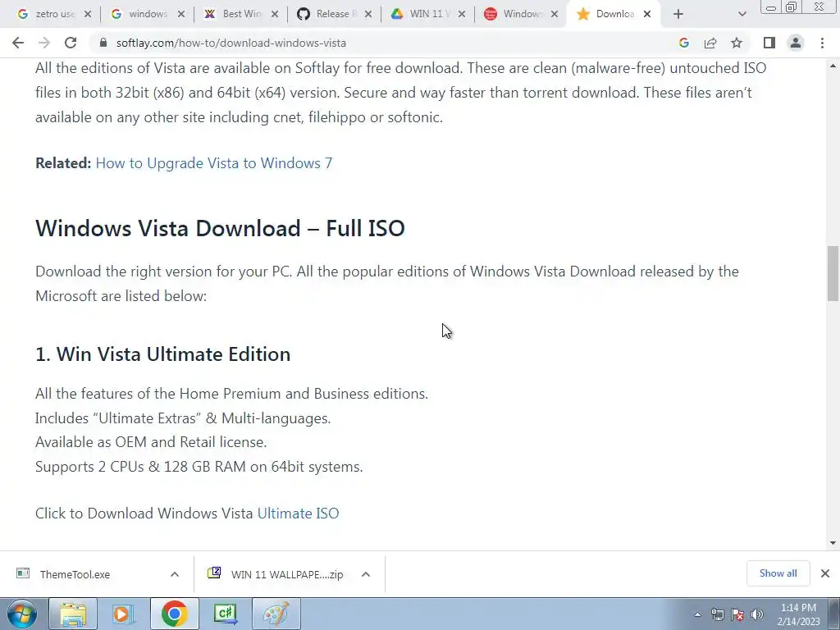The width and height of the screenshot is (840, 630).
Task: Click the scrollbar down arrow
Action: click(x=833, y=543)
